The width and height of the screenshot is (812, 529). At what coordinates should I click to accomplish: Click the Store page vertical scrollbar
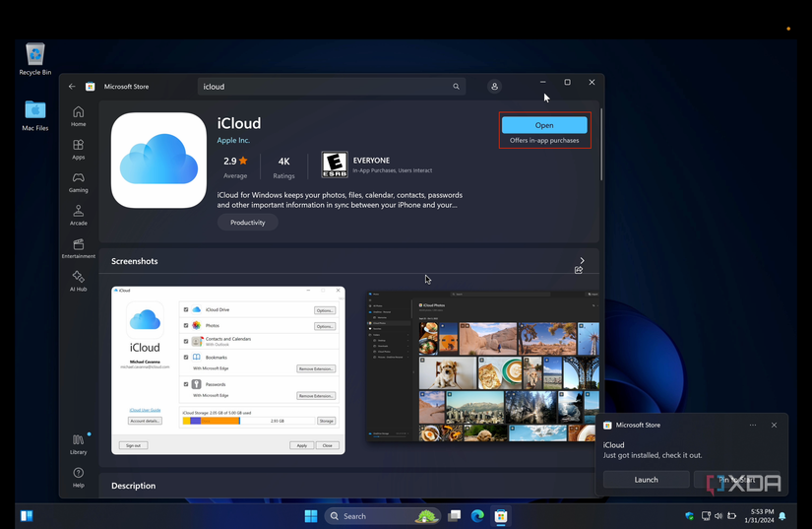click(601, 144)
